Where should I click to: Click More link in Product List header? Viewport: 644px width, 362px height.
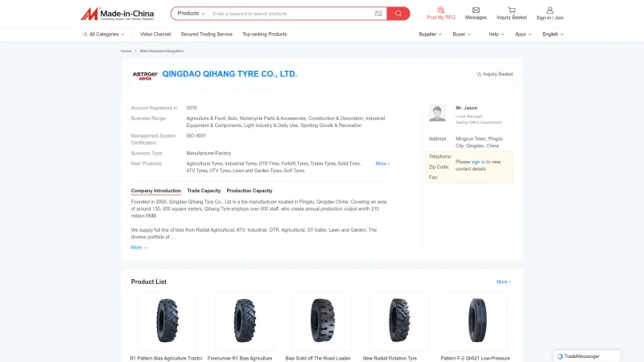click(x=504, y=282)
